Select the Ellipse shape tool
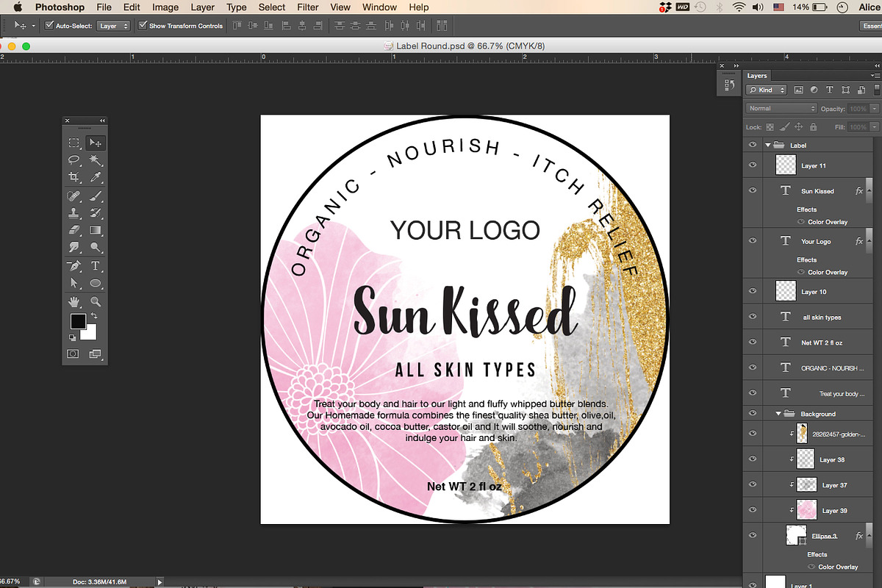882x588 pixels. pos(96,283)
